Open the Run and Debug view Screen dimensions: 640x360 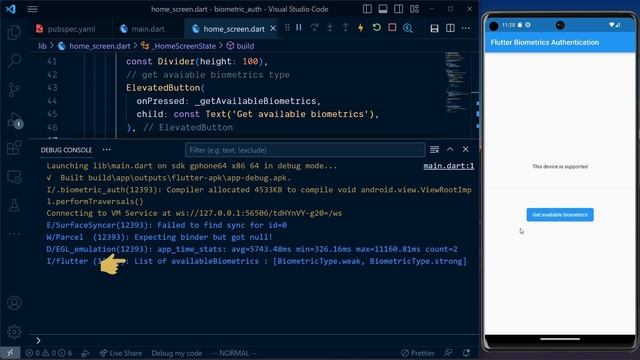(14, 120)
